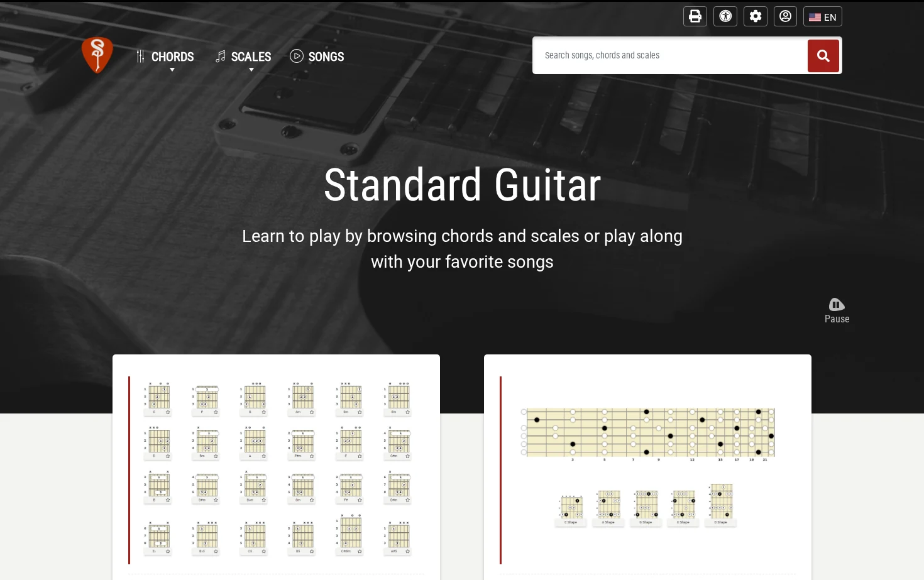
Task: Open the Bm chord diagram
Action: [x=206, y=443]
